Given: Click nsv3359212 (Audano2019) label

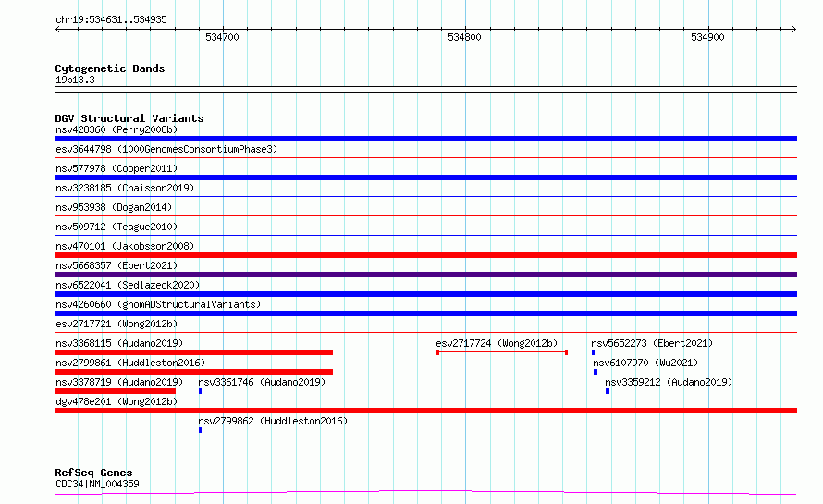Looking at the screenshot, I should click(669, 382).
